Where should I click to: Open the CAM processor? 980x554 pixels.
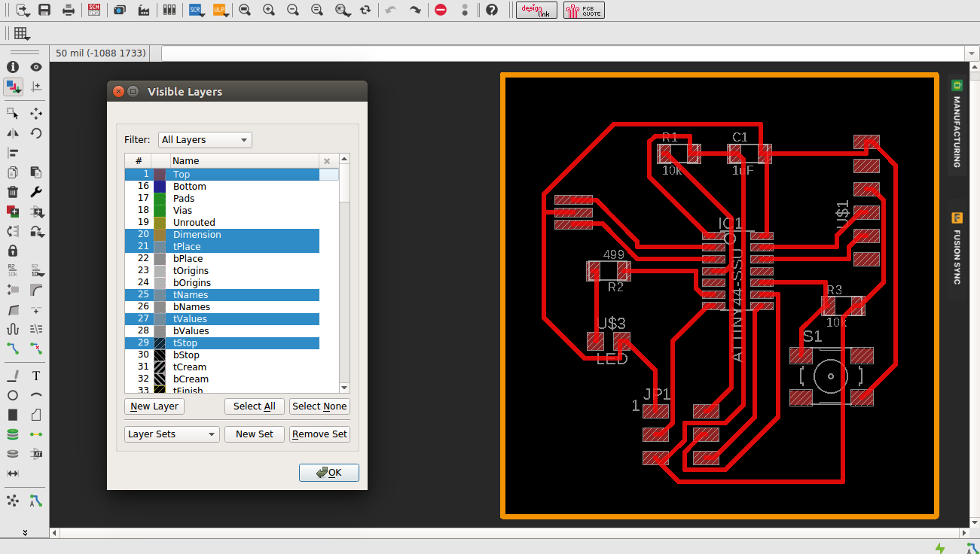pyautogui.click(x=144, y=10)
